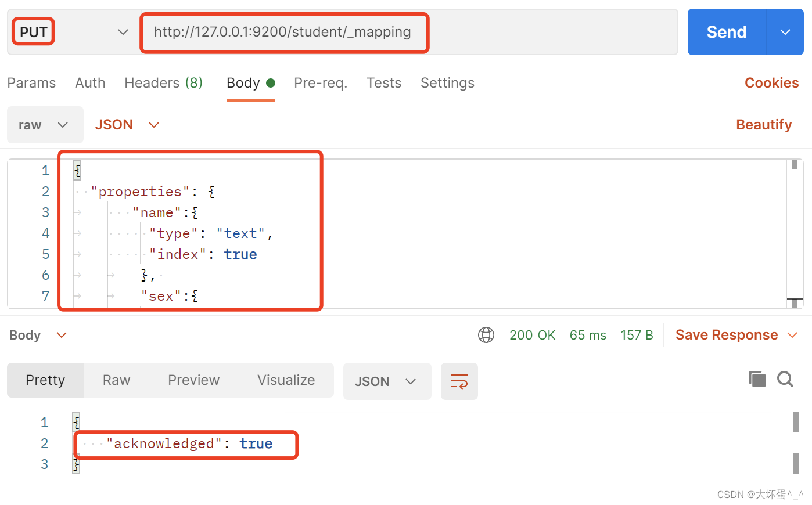Click Save Response

click(x=727, y=335)
